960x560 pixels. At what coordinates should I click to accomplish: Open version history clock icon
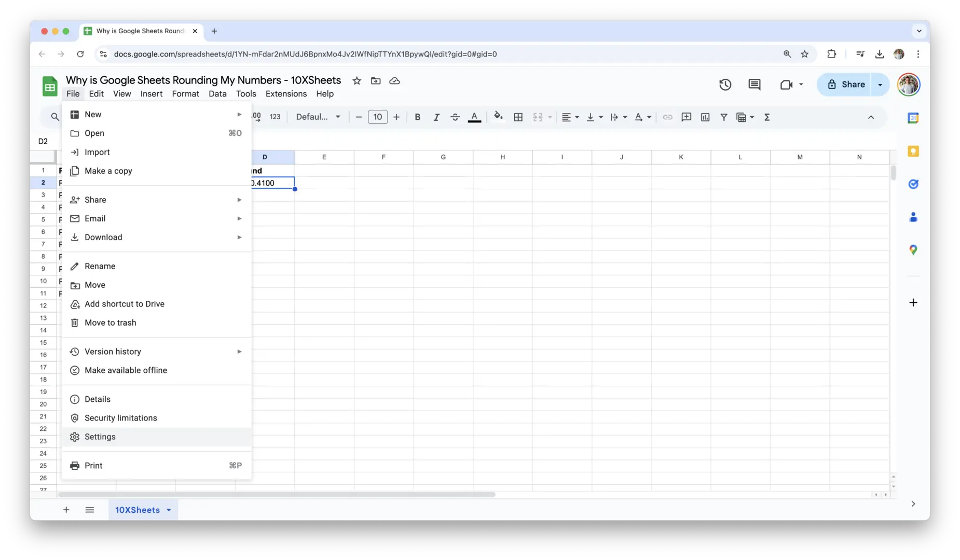tap(725, 85)
